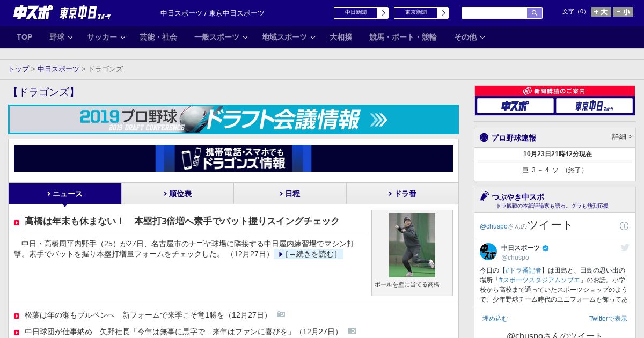Switch to the ドラ番 tab

click(402, 194)
